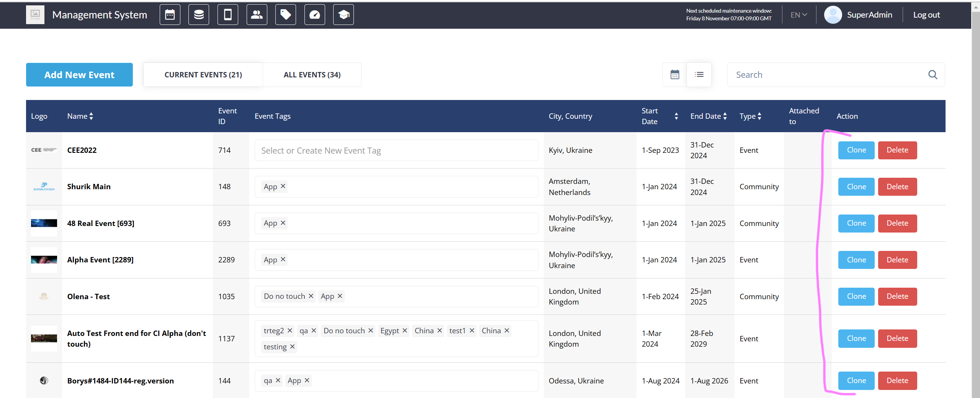The height and width of the screenshot is (398, 980).
Task: Click the event tag field for CEE2022
Action: [x=396, y=151]
